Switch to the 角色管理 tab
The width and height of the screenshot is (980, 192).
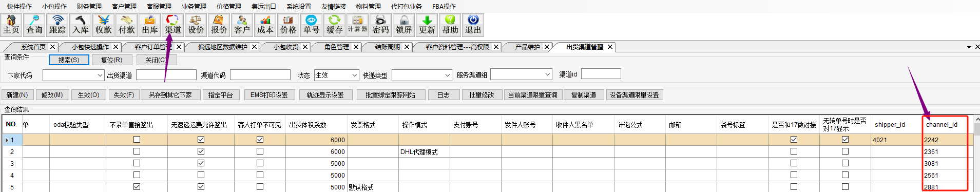coord(337,47)
